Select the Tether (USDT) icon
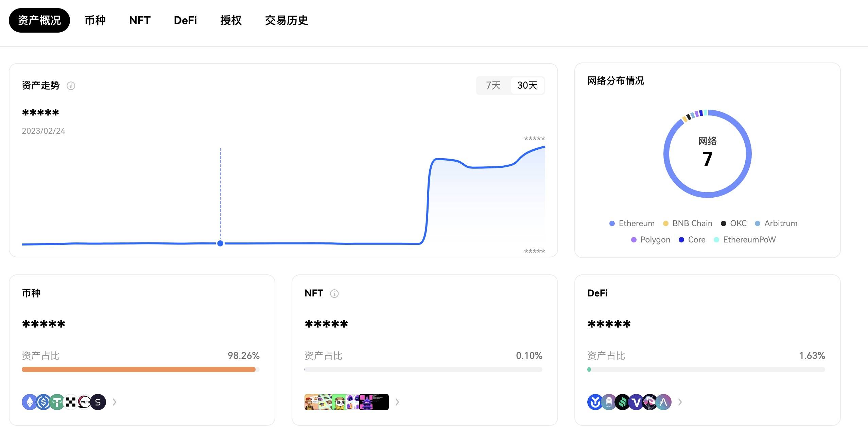The height and width of the screenshot is (436, 868). pos(56,402)
